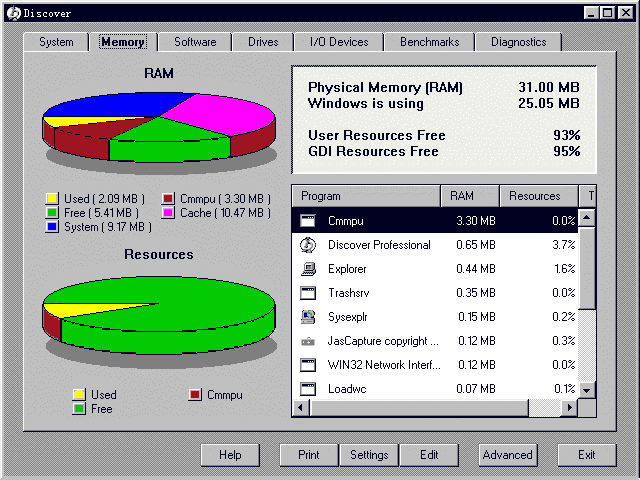Screen dimensions: 640x480
Task: Click the Sysexplr program icon
Action: coord(308,317)
